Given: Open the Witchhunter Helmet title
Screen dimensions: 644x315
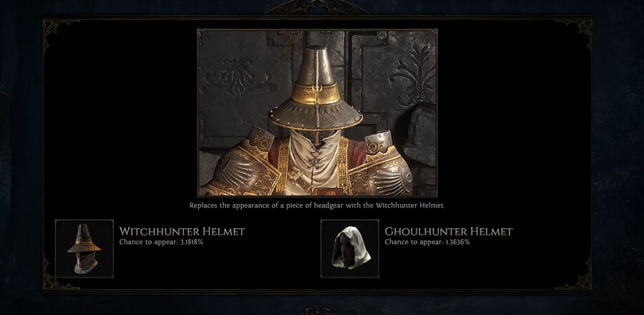Looking at the screenshot, I should (x=182, y=232).
